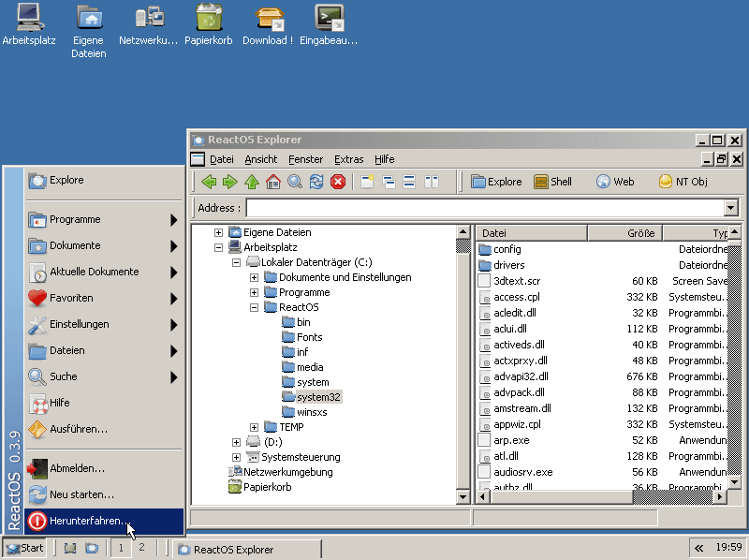Click the Home icon in toolbar
This screenshot has width=749, height=560.
(x=272, y=182)
